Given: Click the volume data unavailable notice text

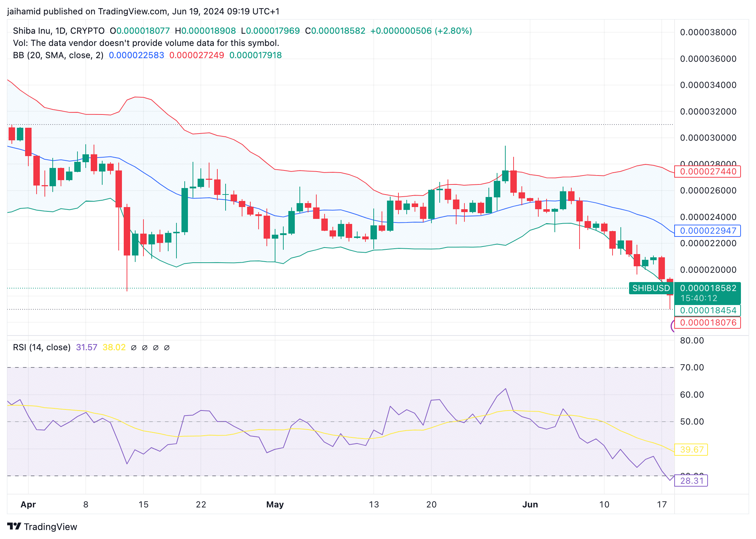Looking at the screenshot, I should [x=146, y=43].
